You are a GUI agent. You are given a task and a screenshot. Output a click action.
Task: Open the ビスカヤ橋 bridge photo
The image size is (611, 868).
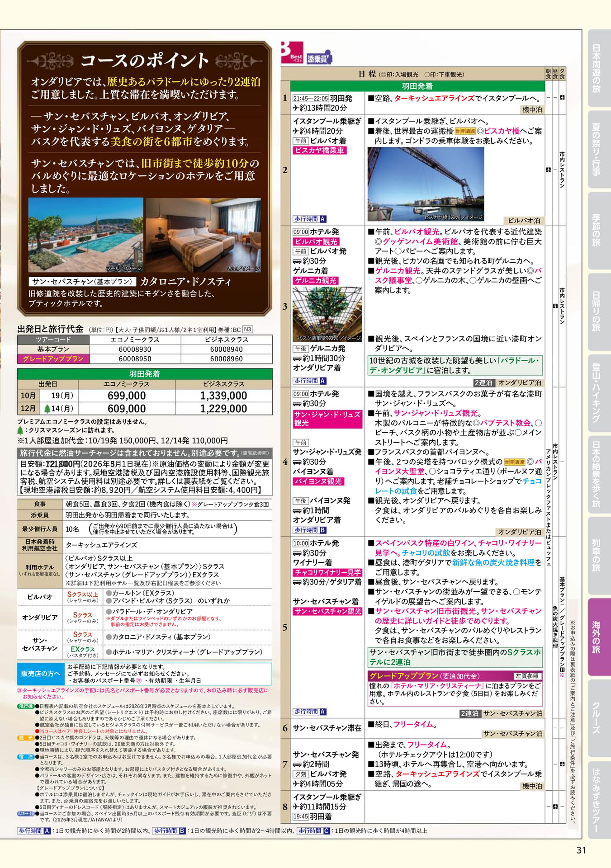[x=426, y=184]
